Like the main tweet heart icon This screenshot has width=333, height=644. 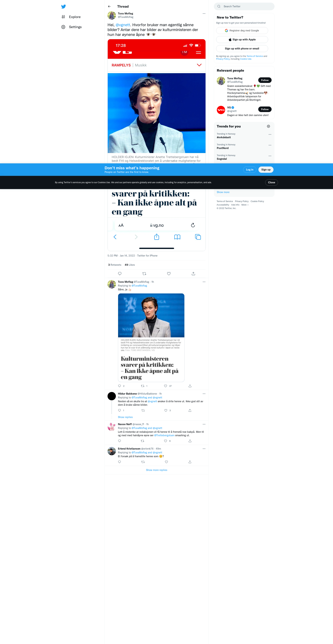169,274
